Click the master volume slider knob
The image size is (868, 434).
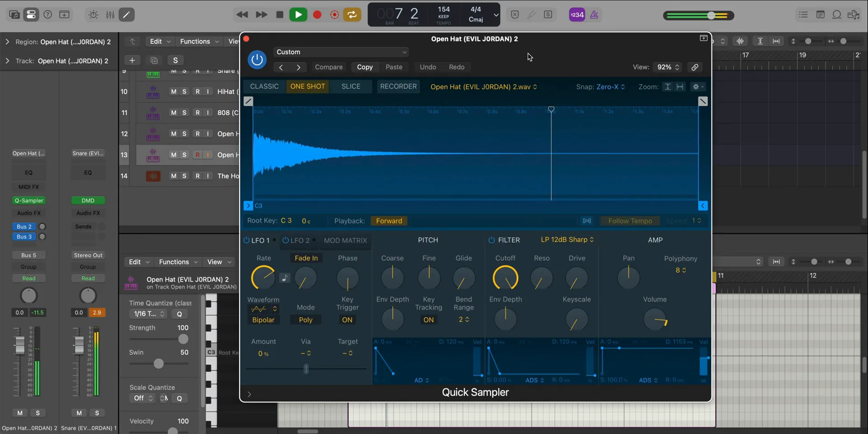coord(711,15)
